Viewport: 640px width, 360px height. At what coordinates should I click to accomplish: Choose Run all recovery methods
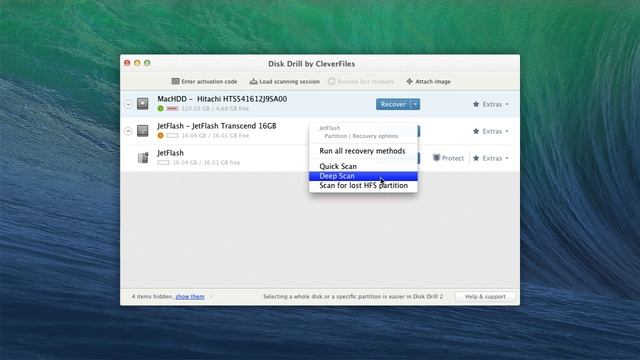coord(363,151)
